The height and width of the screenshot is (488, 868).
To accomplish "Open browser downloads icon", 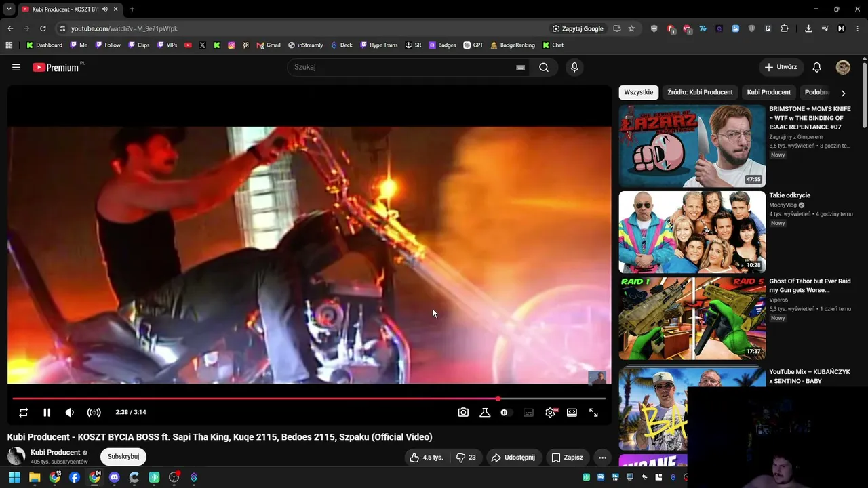I will [x=808, y=28].
